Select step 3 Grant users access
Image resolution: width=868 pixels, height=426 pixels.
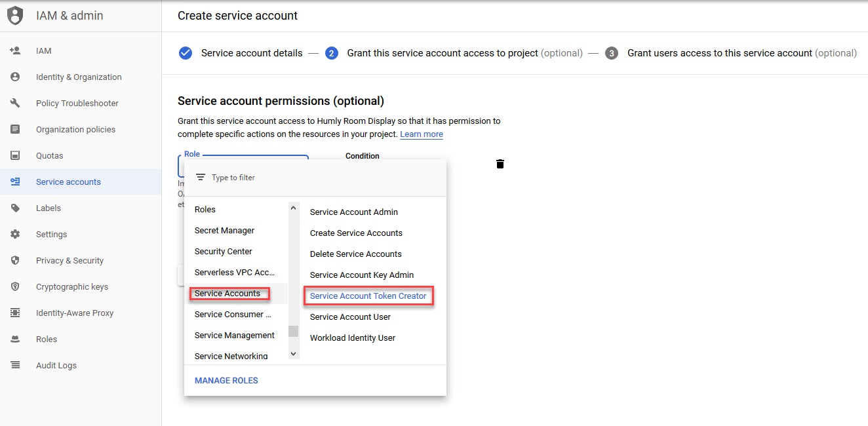(611, 53)
